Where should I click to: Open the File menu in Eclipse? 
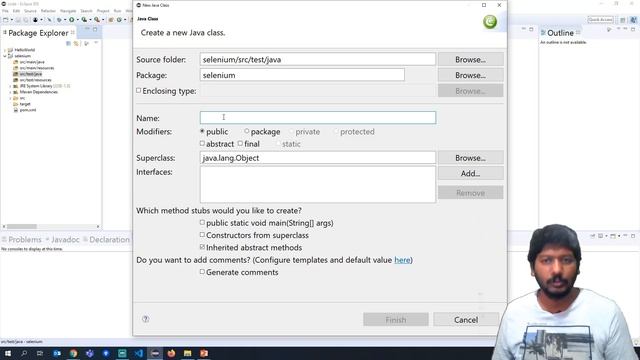5,11
